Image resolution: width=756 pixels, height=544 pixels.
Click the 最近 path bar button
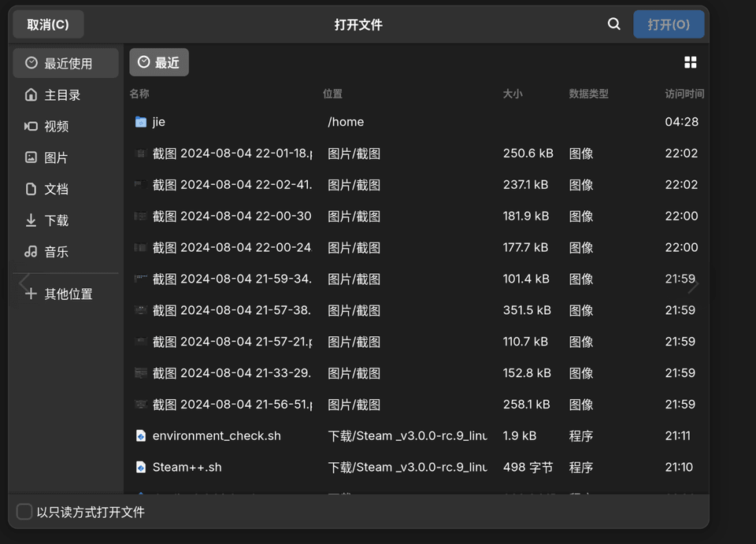[x=159, y=62]
